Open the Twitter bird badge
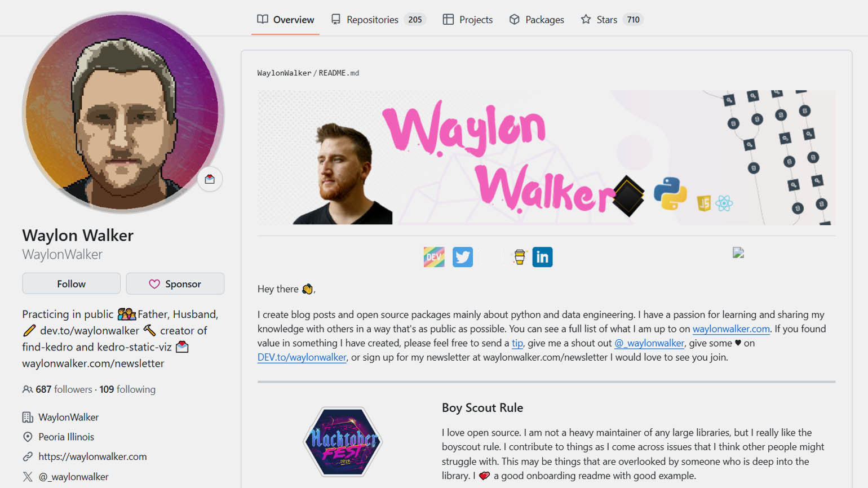Image resolution: width=868 pixels, height=488 pixels. (x=463, y=257)
